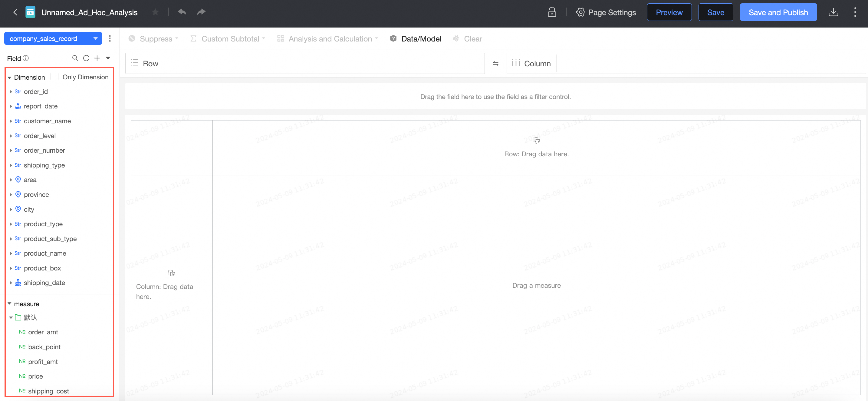Viewport: 868px width, 401px height.
Task: Enable the Only Dimension checkbox
Action: [x=54, y=77]
